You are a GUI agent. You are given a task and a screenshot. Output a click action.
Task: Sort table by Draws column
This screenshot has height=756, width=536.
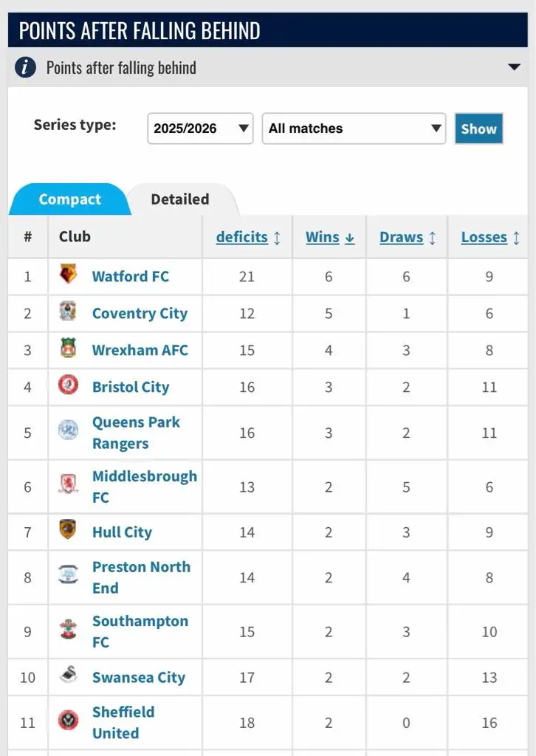pyautogui.click(x=402, y=237)
